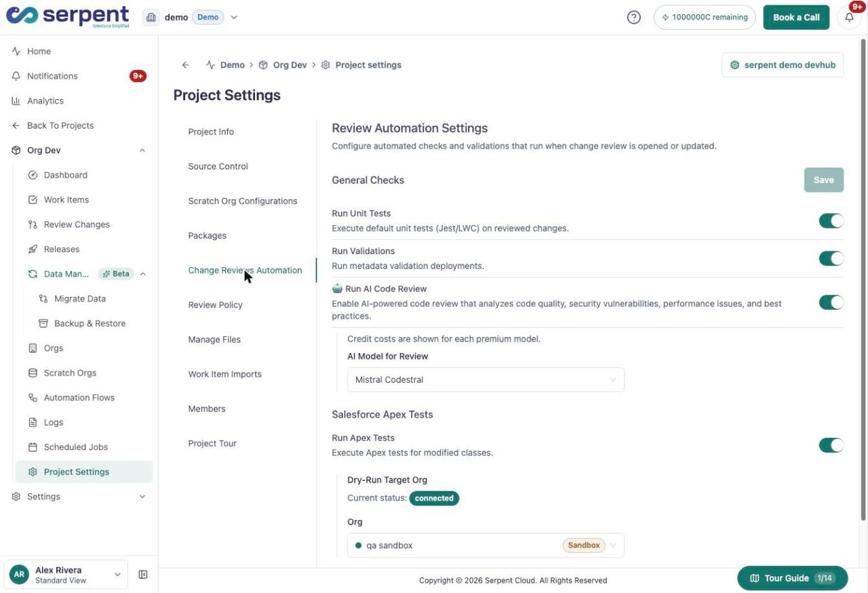Go to Review Policy tab
This screenshot has width=868, height=593.
tap(215, 305)
